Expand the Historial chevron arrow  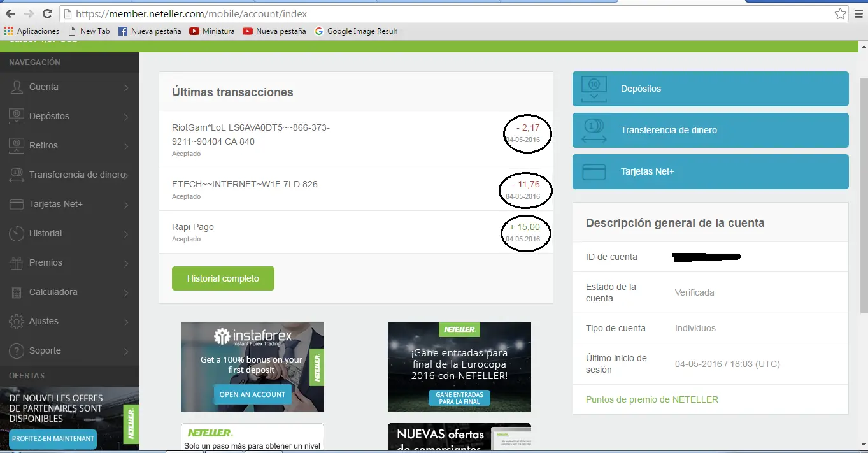click(x=126, y=234)
